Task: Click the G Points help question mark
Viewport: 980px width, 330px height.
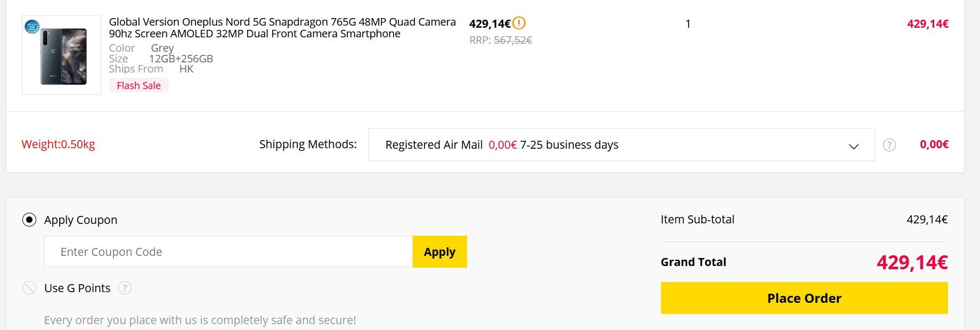Action: tap(125, 288)
